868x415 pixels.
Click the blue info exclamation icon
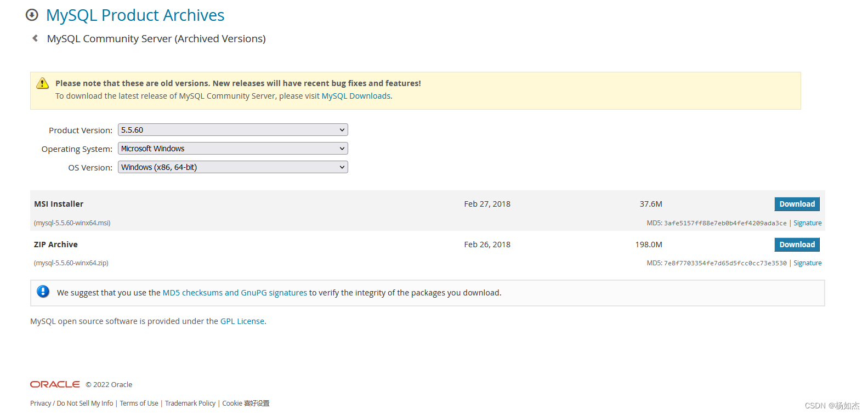point(43,292)
